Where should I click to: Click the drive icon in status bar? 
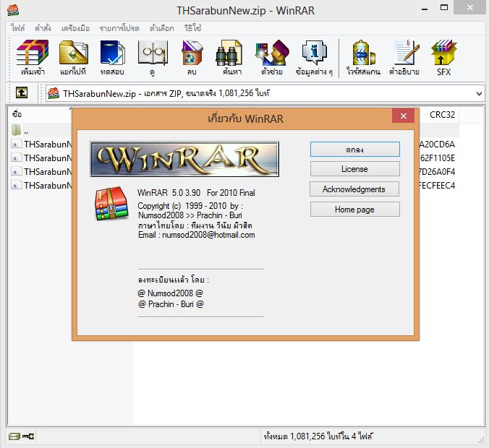point(14,436)
